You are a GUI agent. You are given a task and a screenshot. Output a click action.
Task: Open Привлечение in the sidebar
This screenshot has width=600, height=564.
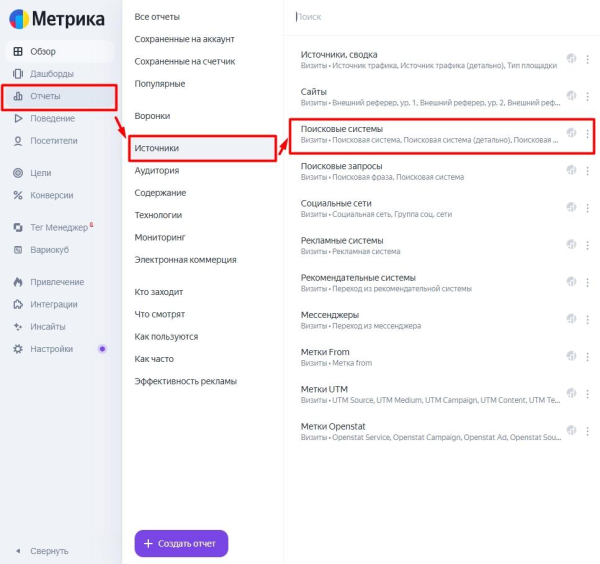tap(56, 282)
